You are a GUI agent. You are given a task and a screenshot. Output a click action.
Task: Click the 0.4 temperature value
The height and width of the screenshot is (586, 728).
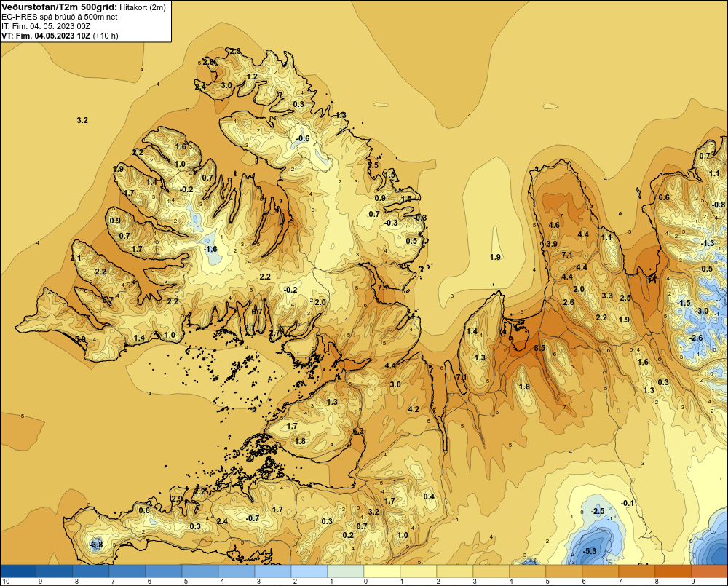tap(429, 497)
